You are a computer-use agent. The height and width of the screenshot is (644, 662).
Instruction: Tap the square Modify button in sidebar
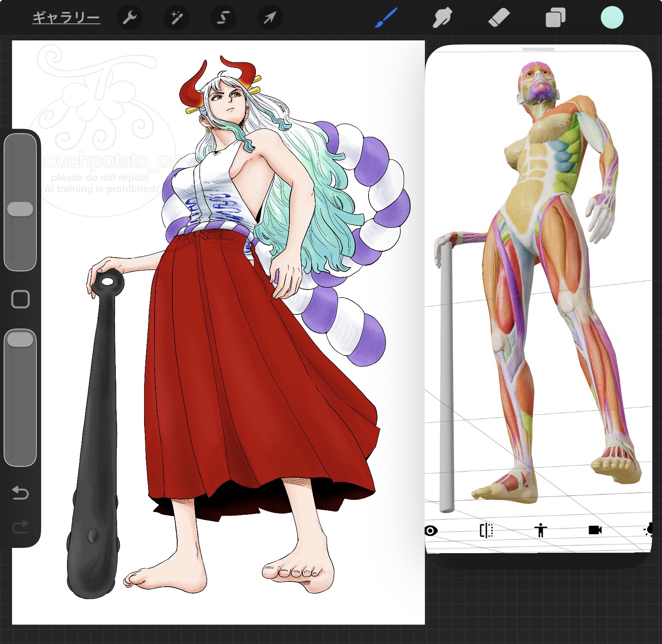[x=20, y=299]
